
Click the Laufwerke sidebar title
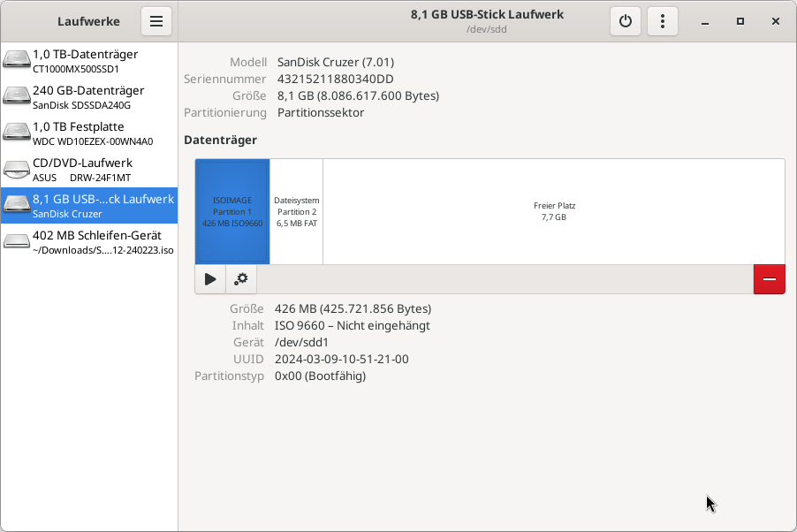point(88,21)
